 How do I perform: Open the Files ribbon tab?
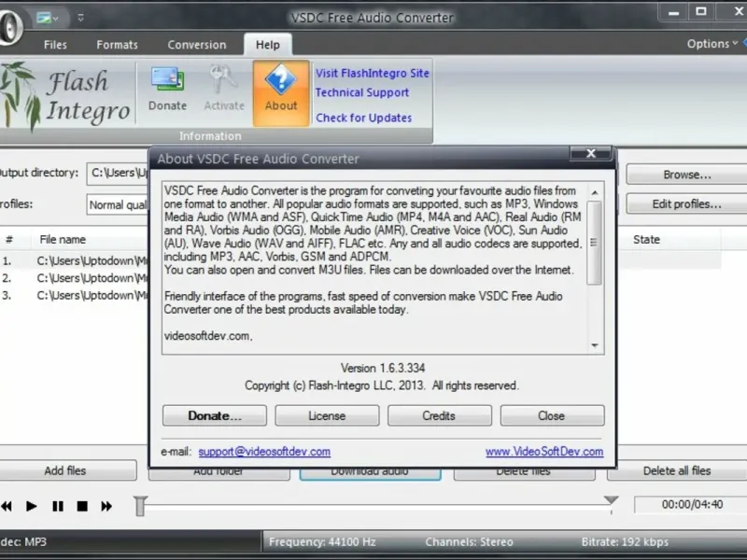click(55, 45)
